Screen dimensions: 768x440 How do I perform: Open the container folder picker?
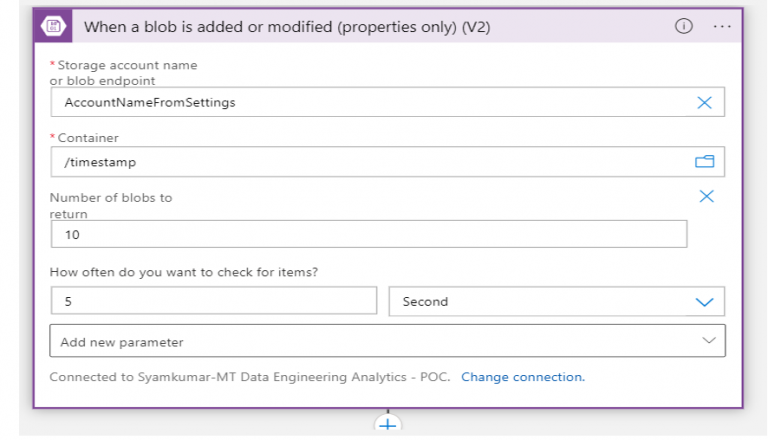pos(704,161)
